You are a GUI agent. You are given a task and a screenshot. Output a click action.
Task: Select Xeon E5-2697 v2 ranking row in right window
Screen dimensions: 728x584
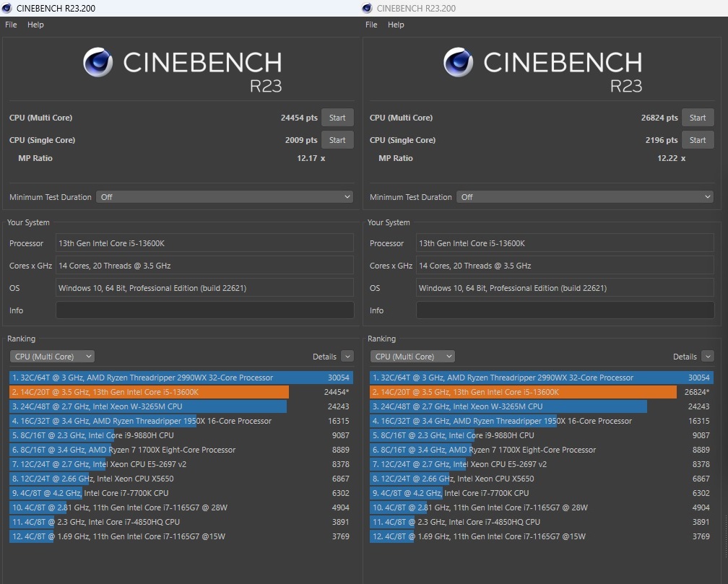point(542,463)
